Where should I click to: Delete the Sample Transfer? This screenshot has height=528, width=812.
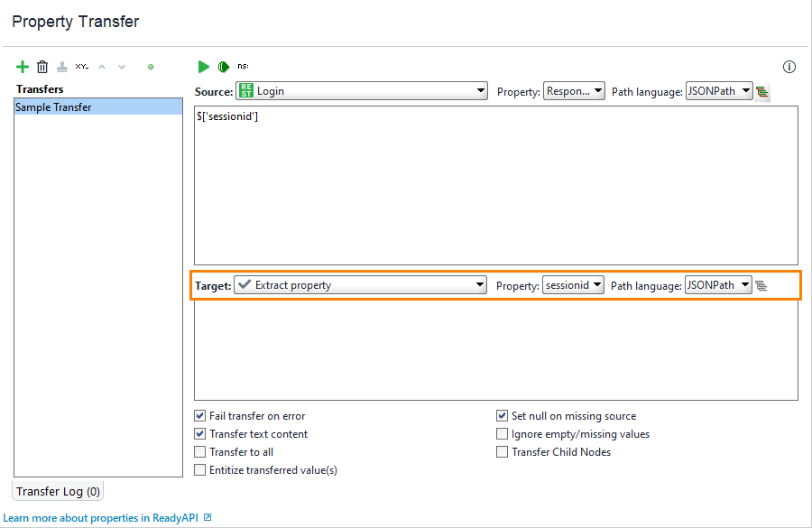[42, 66]
